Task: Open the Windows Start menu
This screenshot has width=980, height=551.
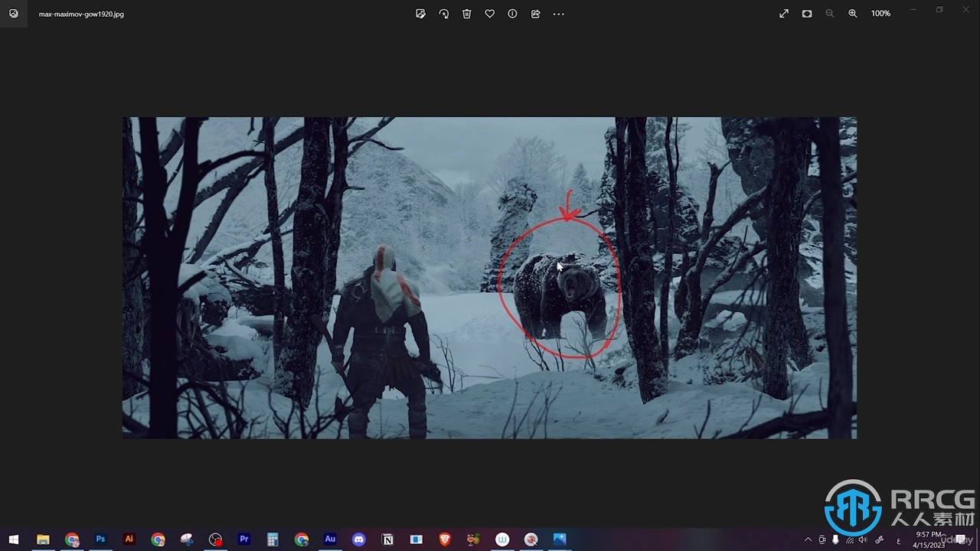Action: pyautogui.click(x=13, y=540)
